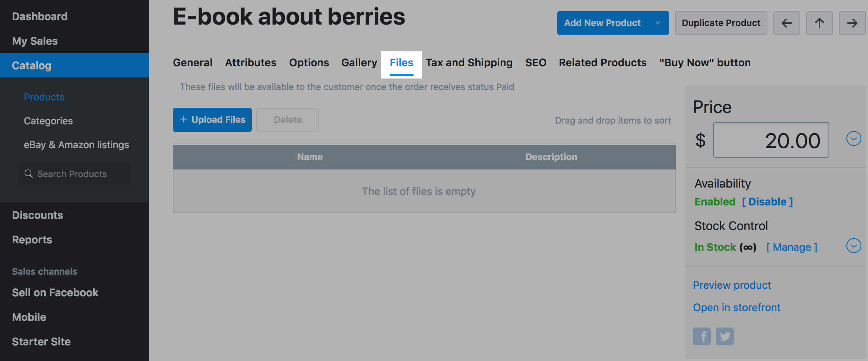Screen dimensions: 868x361
Task: Expand price options circle chevron
Action: tap(853, 139)
